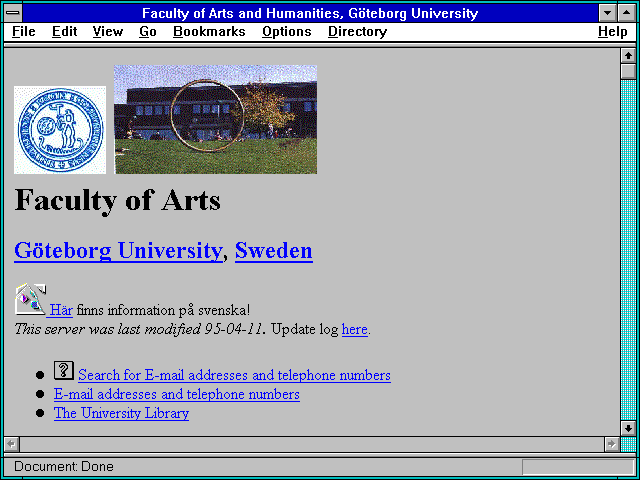Open The University Library link
640x480 pixels.
click(121, 413)
